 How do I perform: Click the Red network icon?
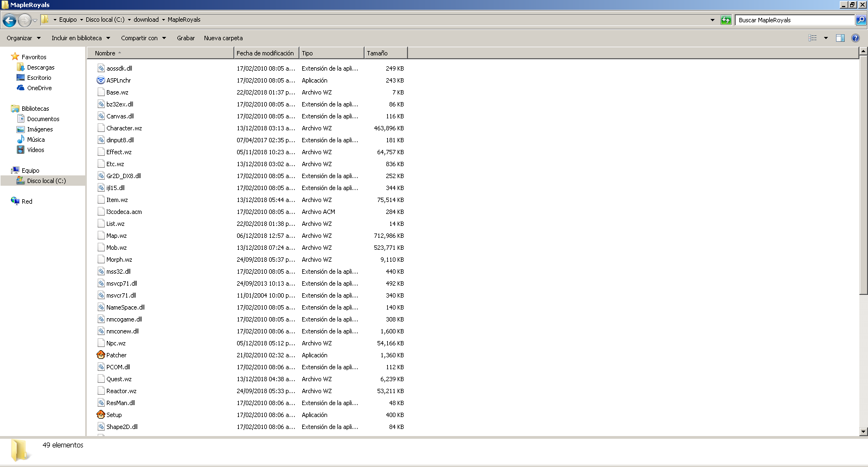point(15,201)
